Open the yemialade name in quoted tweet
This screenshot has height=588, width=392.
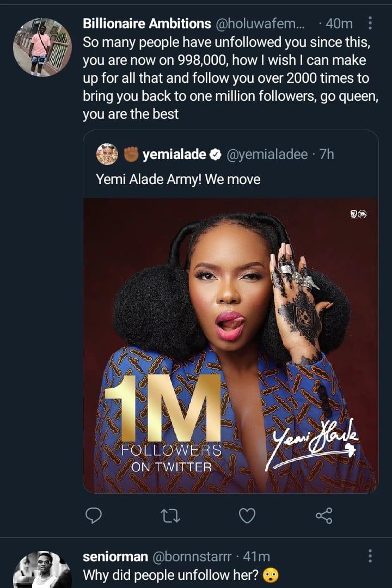click(x=174, y=155)
